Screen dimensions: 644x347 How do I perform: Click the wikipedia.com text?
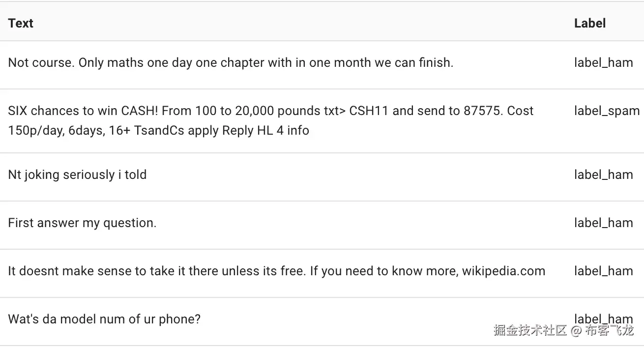tap(503, 271)
